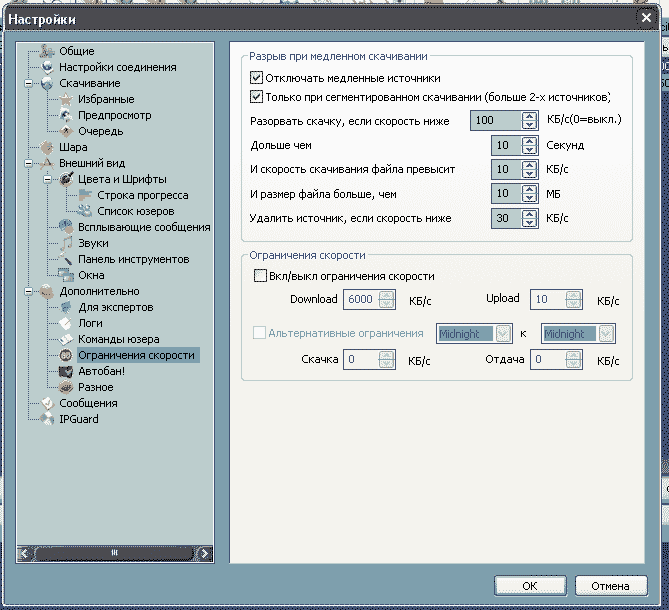Click the Звуки music note icon
The image size is (669, 610).
[66, 243]
